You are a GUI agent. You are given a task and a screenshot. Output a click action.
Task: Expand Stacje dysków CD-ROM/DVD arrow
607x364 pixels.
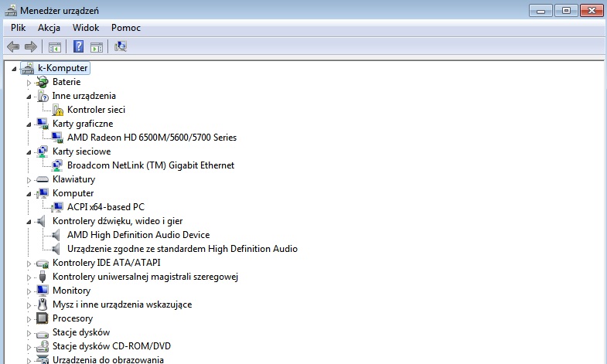[29, 347]
